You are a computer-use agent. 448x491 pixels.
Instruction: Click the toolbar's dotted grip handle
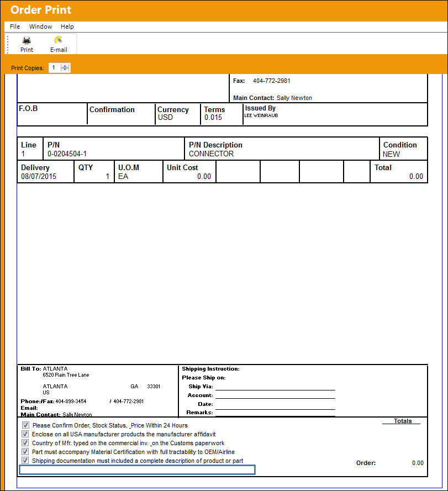pos(8,44)
